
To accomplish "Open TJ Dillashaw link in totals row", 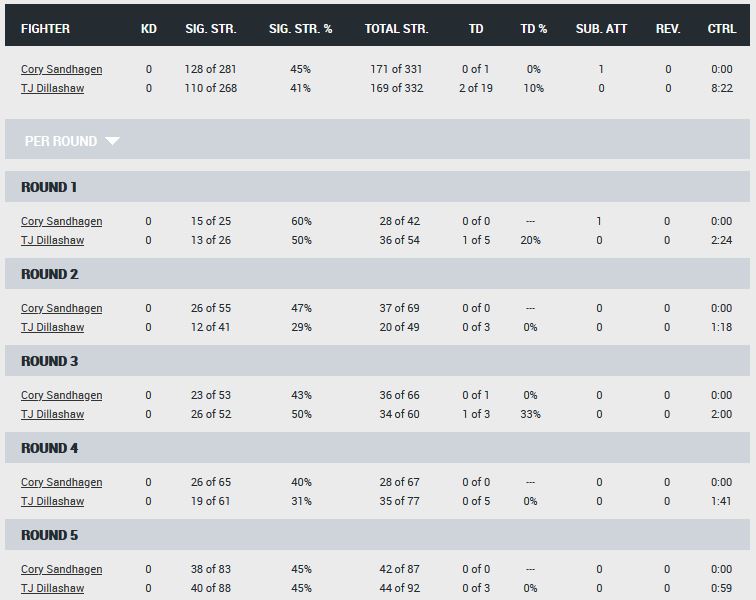I will coord(53,88).
